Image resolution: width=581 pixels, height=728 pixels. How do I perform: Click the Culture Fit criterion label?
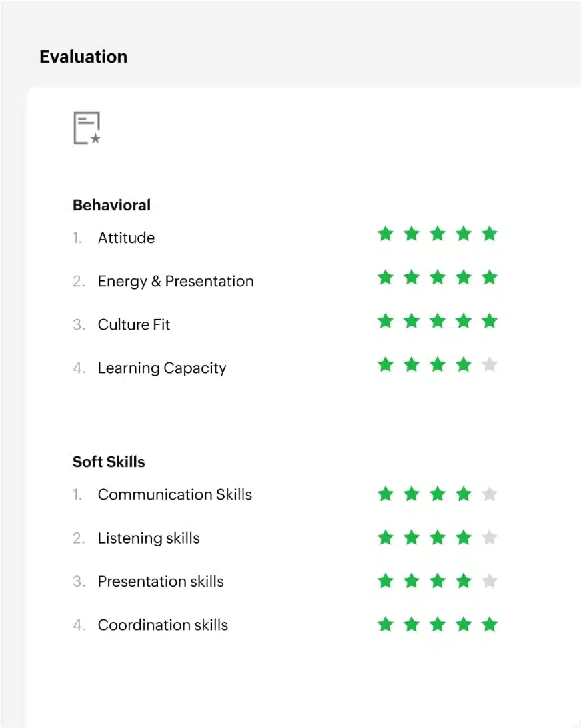point(134,325)
